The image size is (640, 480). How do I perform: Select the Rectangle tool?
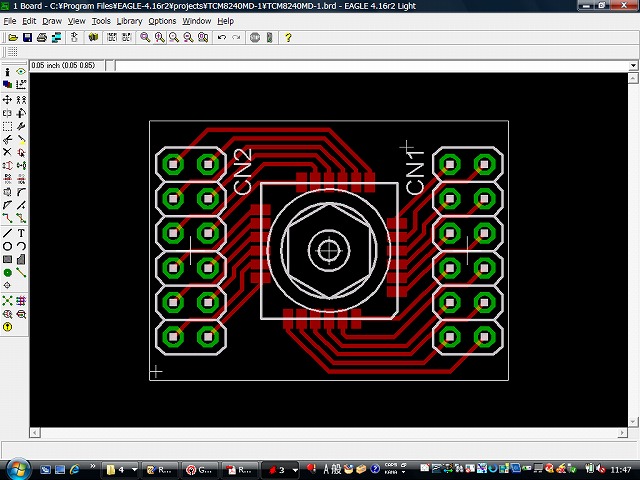[x=7, y=259]
